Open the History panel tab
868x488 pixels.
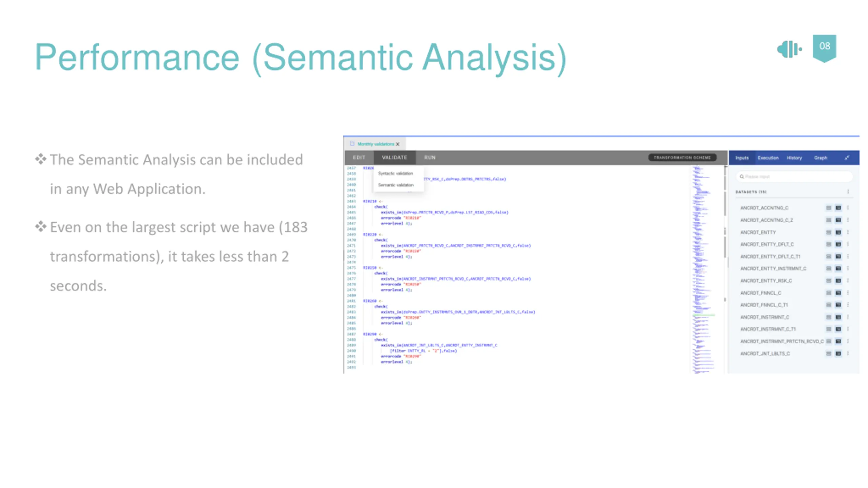(794, 158)
